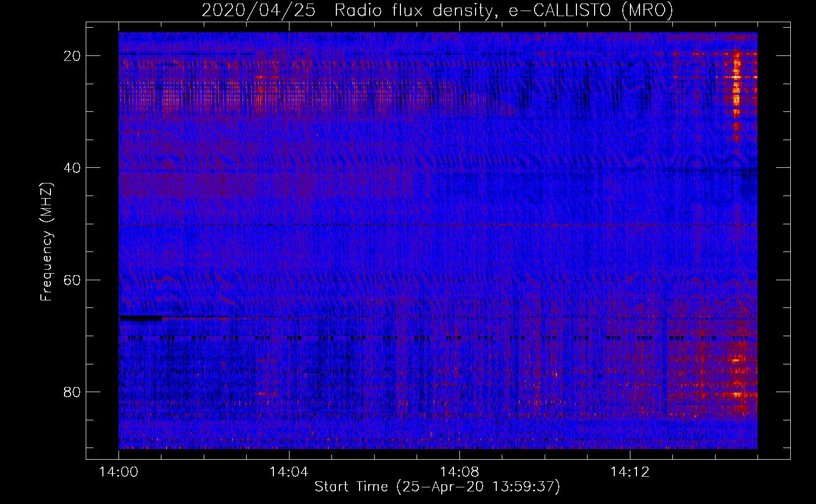Screen dimensions: 816x504
Task: Click the bright burst patch near 80 MHz
Action: pyautogui.click(x=737, y=394)
